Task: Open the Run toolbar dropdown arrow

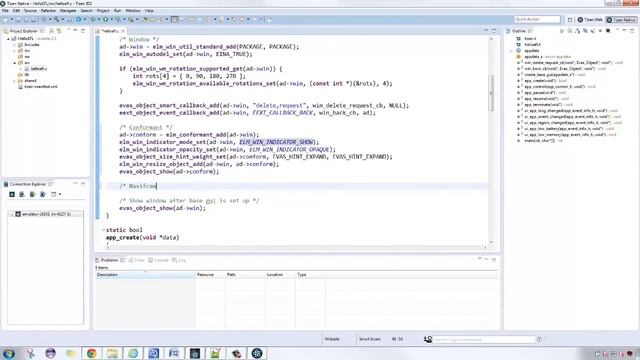Action: pos(111,20)
